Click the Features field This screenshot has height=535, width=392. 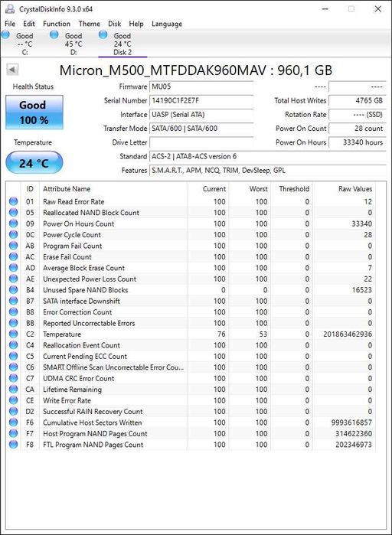[267, 171]
